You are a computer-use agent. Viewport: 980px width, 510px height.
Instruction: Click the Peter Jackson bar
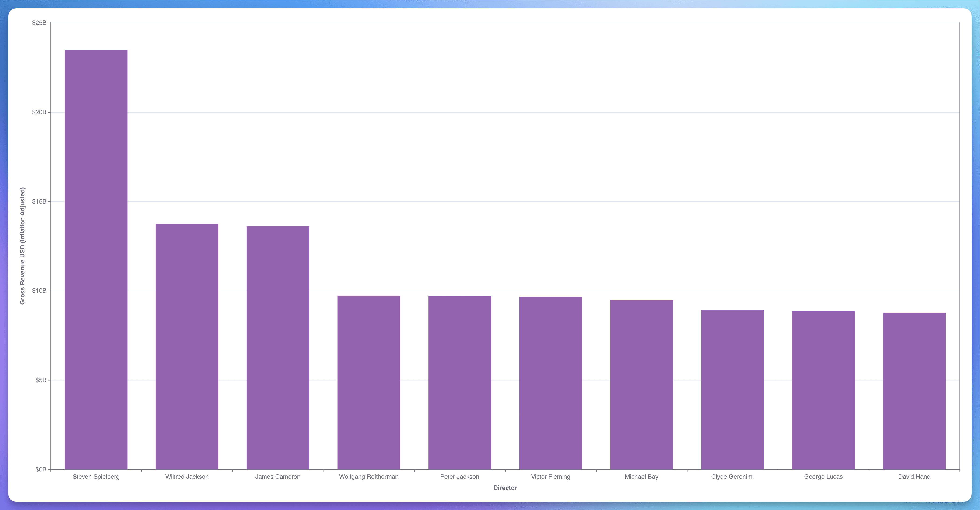[x=460, y=383]
